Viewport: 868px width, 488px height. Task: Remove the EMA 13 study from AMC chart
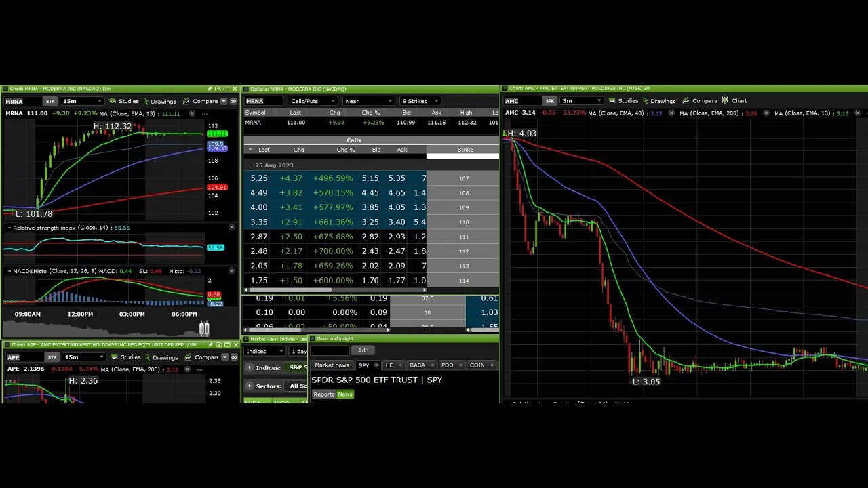859,113
